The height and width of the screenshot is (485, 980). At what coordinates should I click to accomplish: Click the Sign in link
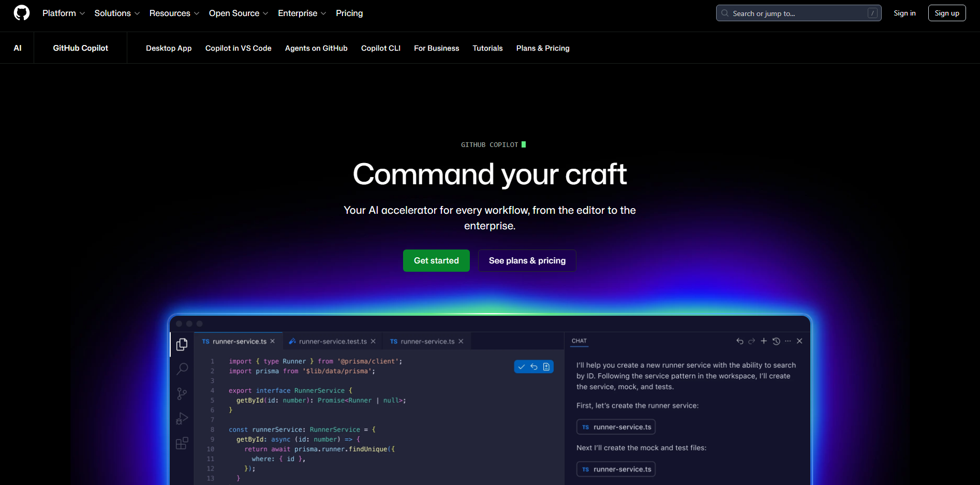point(904,13)
